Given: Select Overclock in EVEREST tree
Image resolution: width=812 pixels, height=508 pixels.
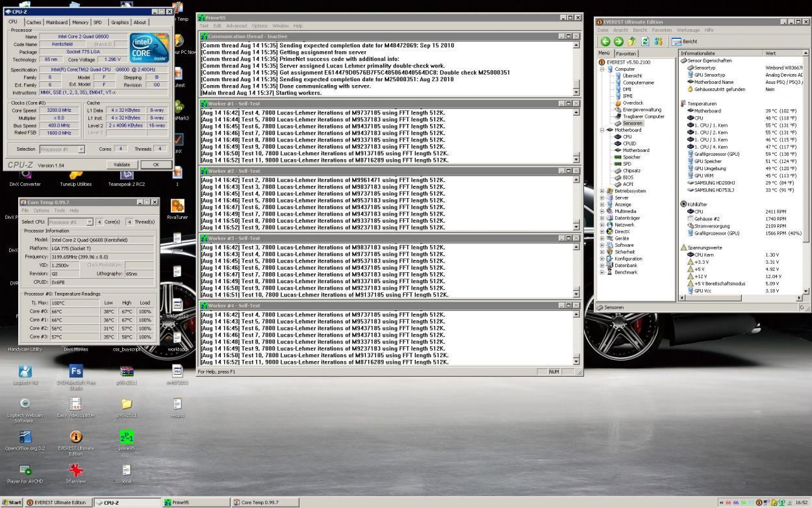Looking at the screenshot, I should [x=633, y=103].
